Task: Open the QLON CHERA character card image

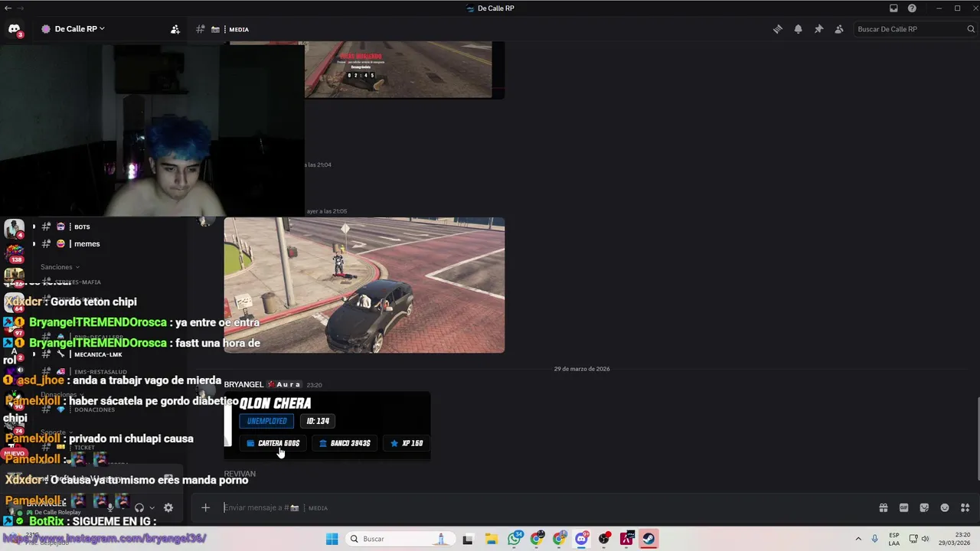Action: [327, 425]
